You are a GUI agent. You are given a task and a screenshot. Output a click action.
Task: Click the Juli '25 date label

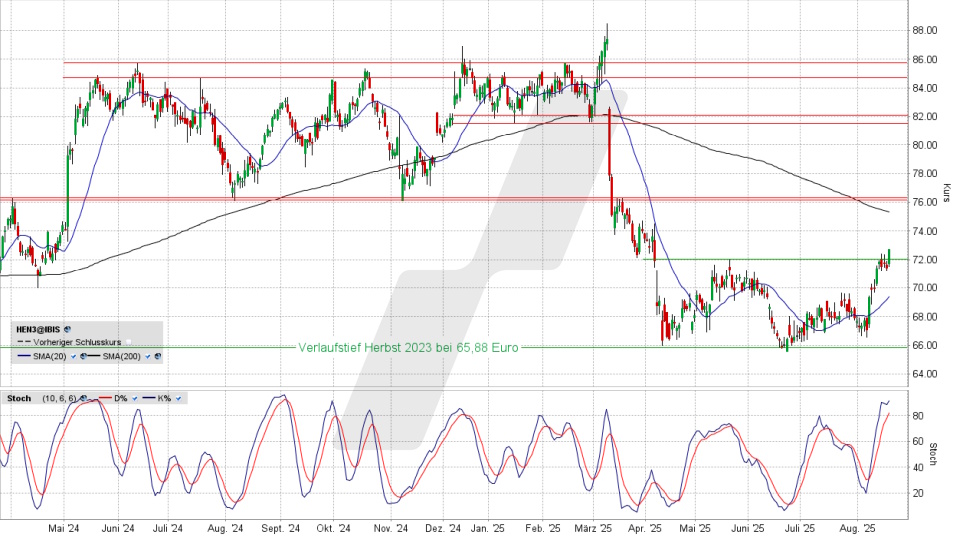pos(800,528)
